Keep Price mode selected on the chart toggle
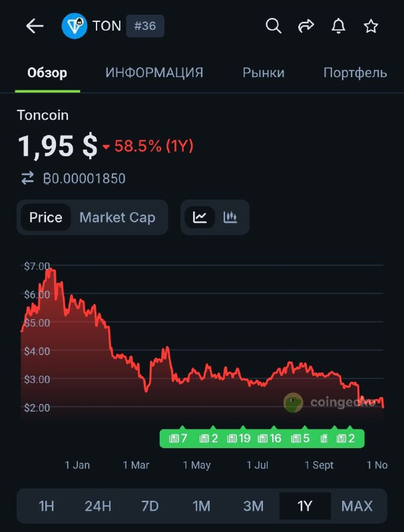Image resolution: width=404 pixels, height=532 pixels. pos(47,217)
